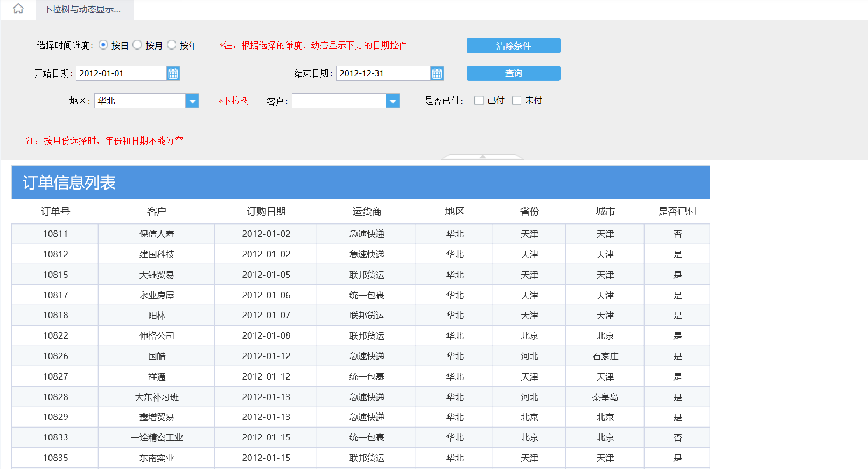Click the 运货商 column header

click(x=367, y=212)
